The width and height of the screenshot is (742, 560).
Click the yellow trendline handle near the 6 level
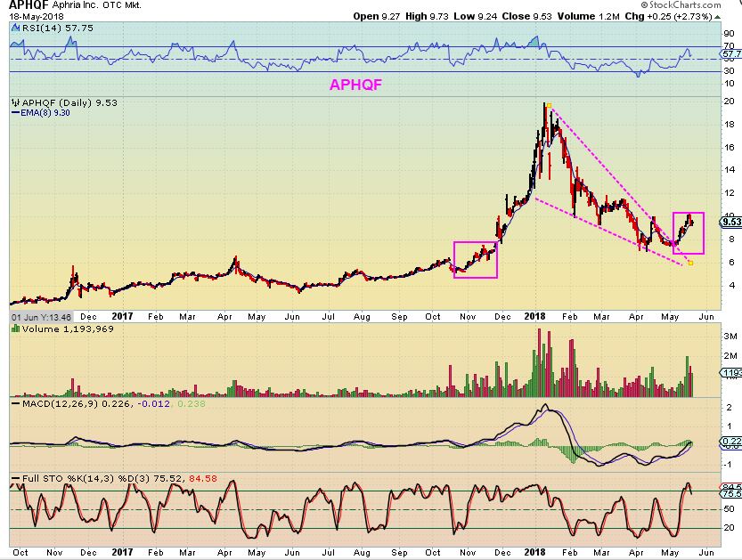[x=690, y=263]
